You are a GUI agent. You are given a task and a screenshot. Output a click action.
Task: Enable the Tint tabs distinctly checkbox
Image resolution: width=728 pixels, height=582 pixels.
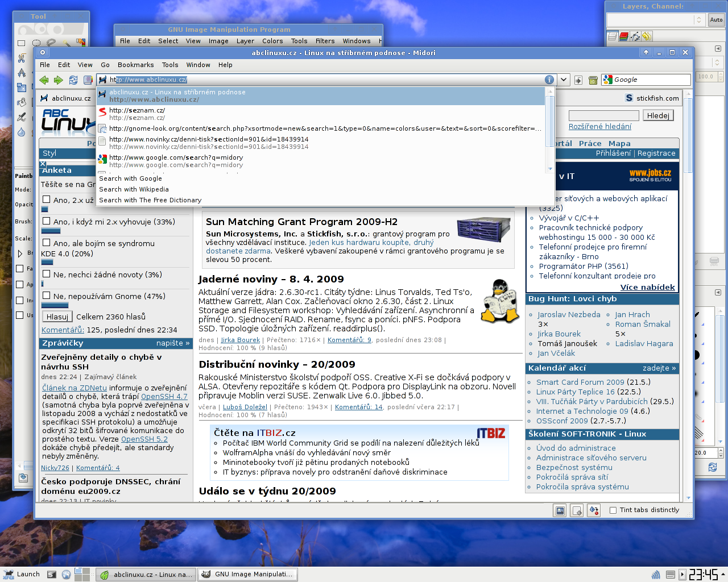tap(613, 510)
